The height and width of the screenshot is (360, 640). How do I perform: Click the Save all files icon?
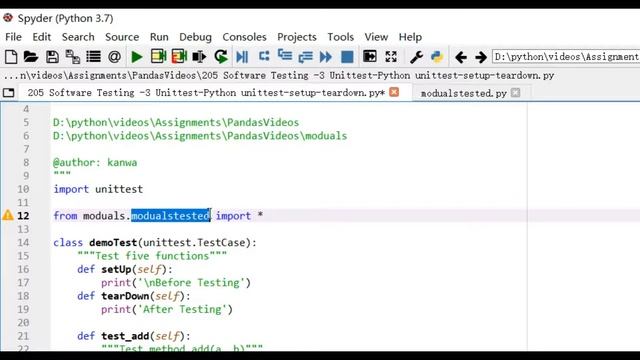point(73,57)
